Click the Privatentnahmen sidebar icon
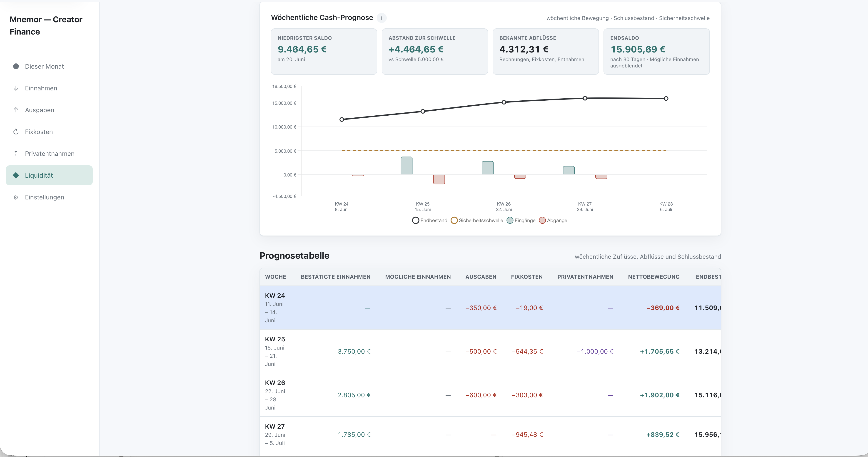This screenshot has height=457, width=868. tap(16, 154)
